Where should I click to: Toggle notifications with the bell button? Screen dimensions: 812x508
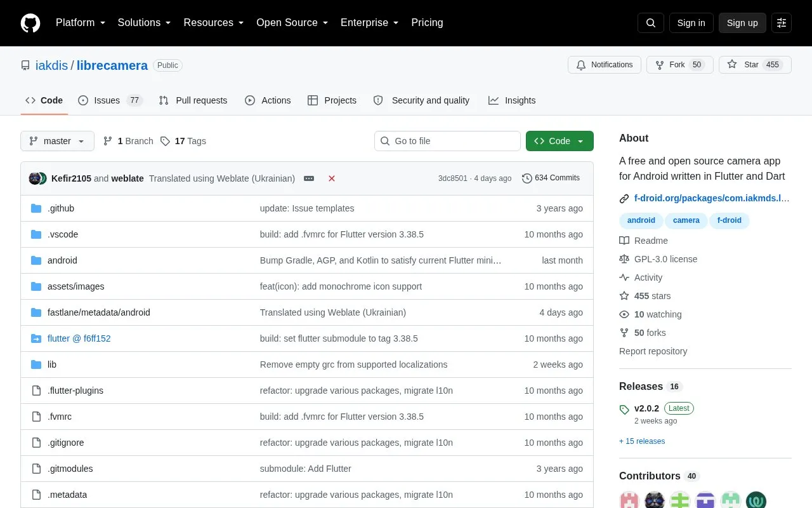pos(605,65)
